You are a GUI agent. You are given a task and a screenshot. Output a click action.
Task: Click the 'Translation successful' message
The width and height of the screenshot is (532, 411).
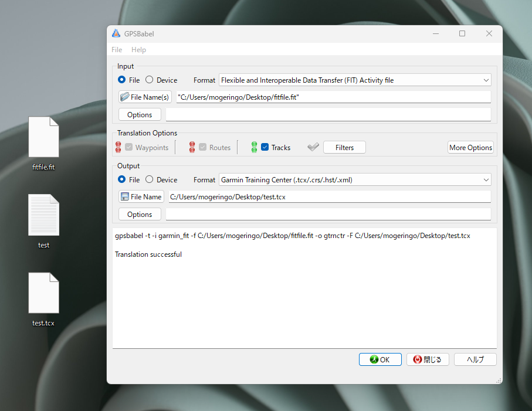pos(148,254)
